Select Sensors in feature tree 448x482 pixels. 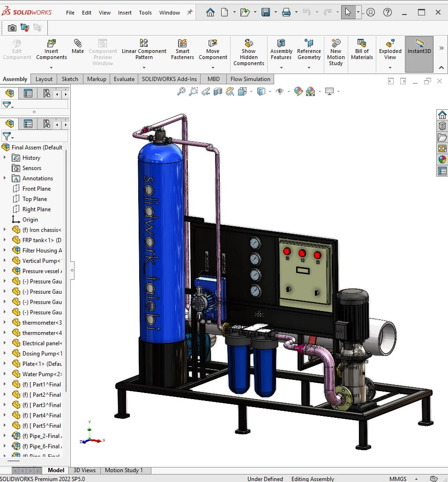coord(32,168)
